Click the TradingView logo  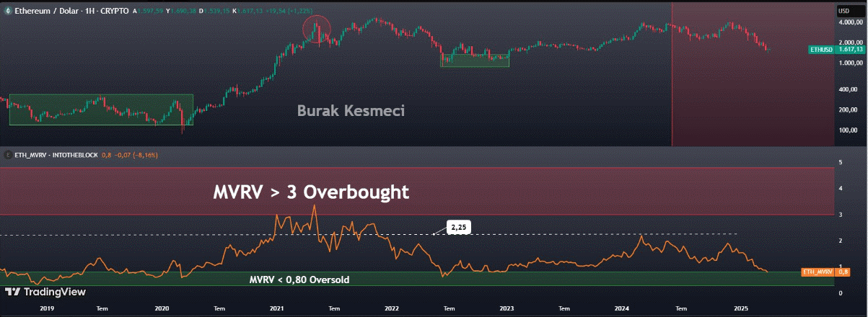pyautogui.click(x=45, y=292)
